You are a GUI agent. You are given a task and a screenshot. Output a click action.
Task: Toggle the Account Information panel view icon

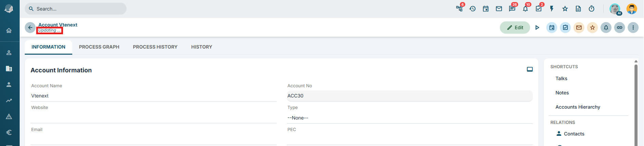(530, 69)
